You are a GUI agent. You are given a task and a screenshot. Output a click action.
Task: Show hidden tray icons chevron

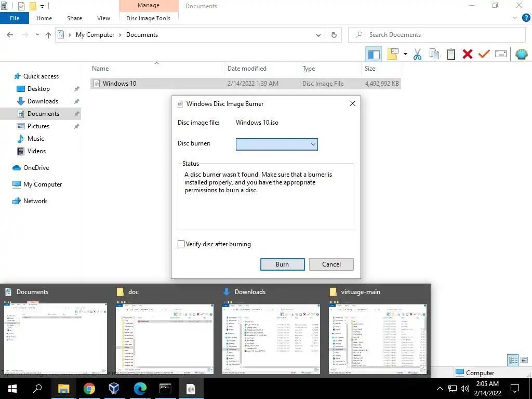[x=440, y=389]
